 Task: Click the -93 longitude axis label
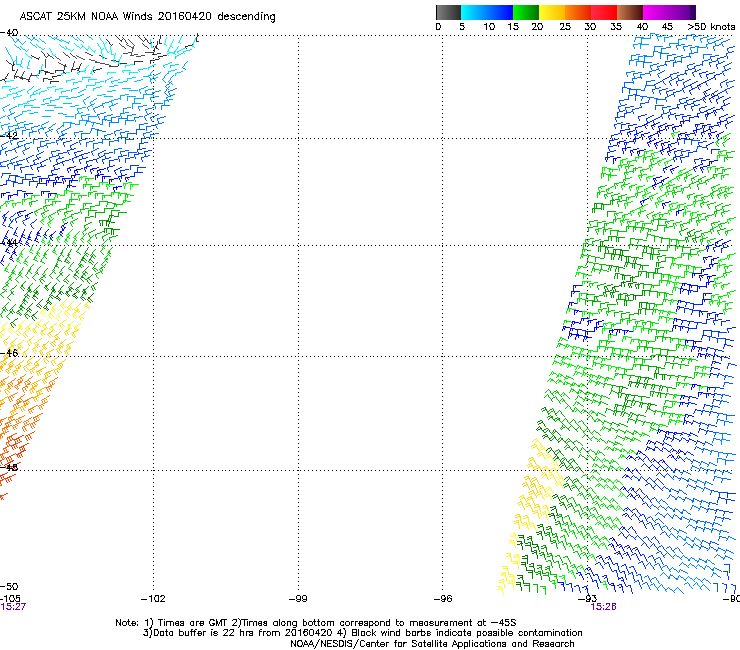(588, 599)
